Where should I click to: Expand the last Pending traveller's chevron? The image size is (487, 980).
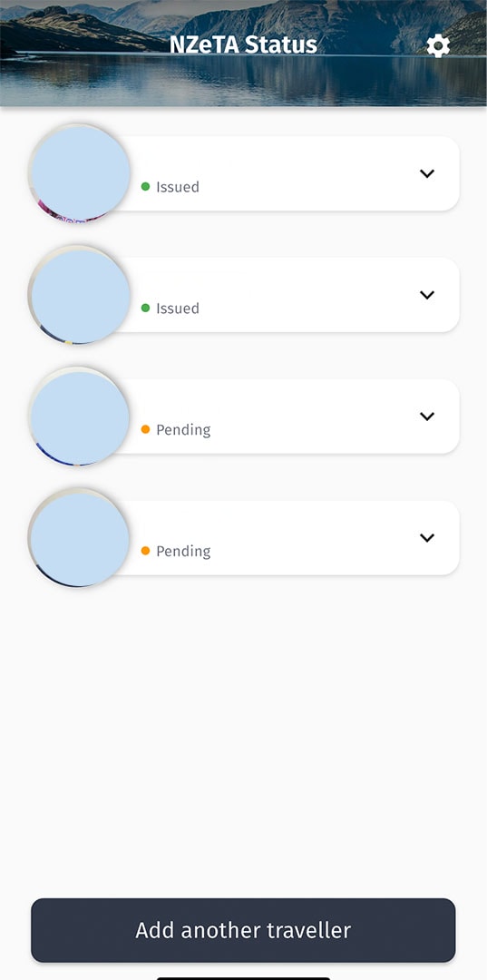427,537
